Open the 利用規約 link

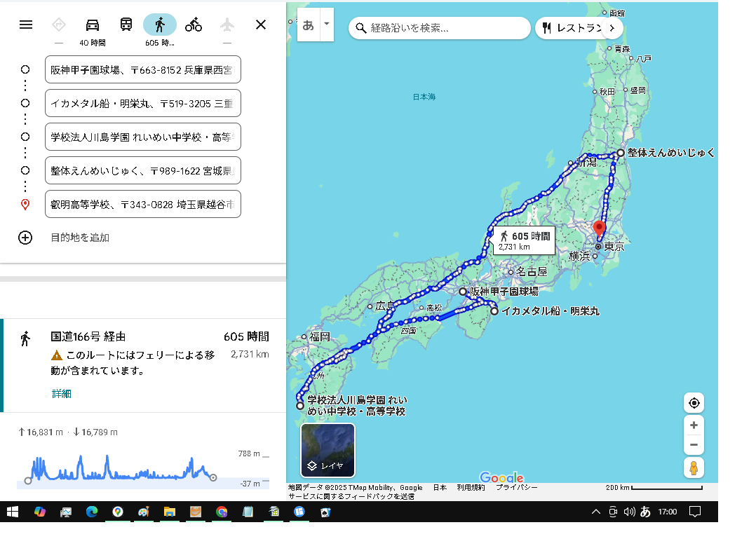tap(471, 488)
